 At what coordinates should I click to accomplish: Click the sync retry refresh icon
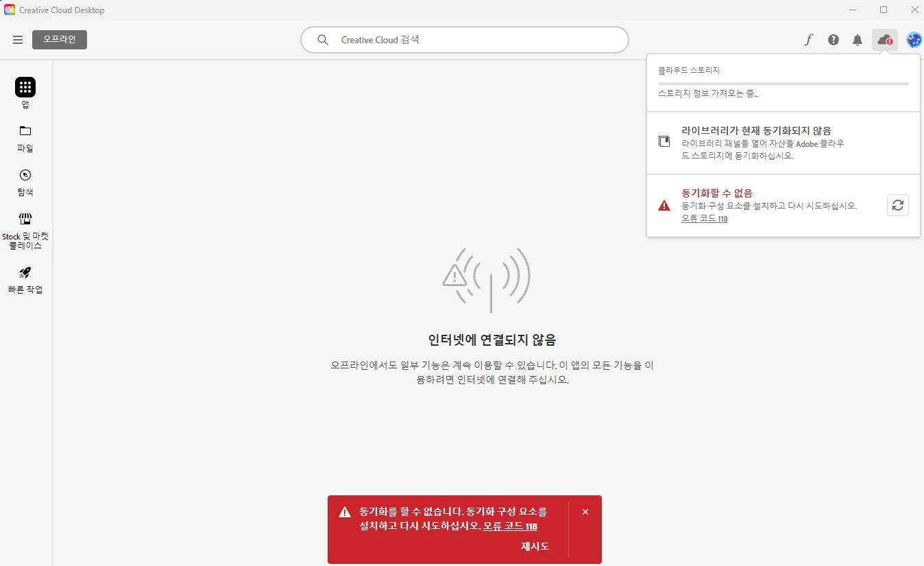(x=898, y=205)
